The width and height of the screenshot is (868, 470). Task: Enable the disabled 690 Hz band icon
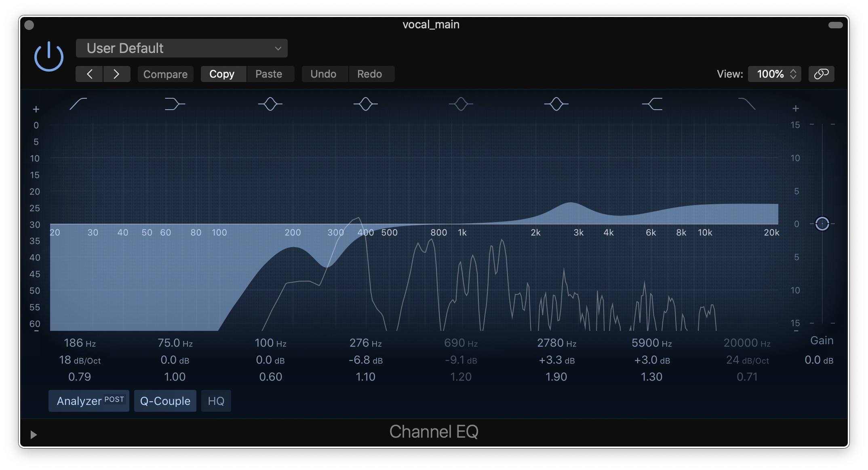click(461, 104)
